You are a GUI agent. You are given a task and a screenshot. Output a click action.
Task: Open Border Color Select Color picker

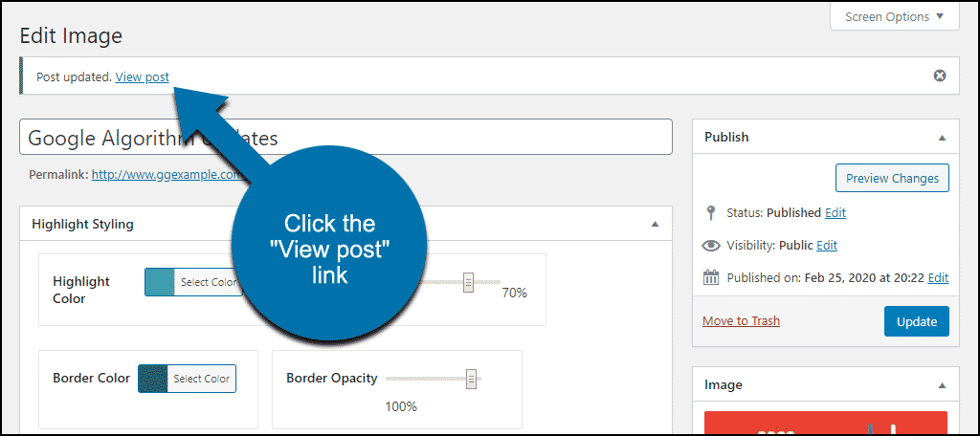(201, 379)
